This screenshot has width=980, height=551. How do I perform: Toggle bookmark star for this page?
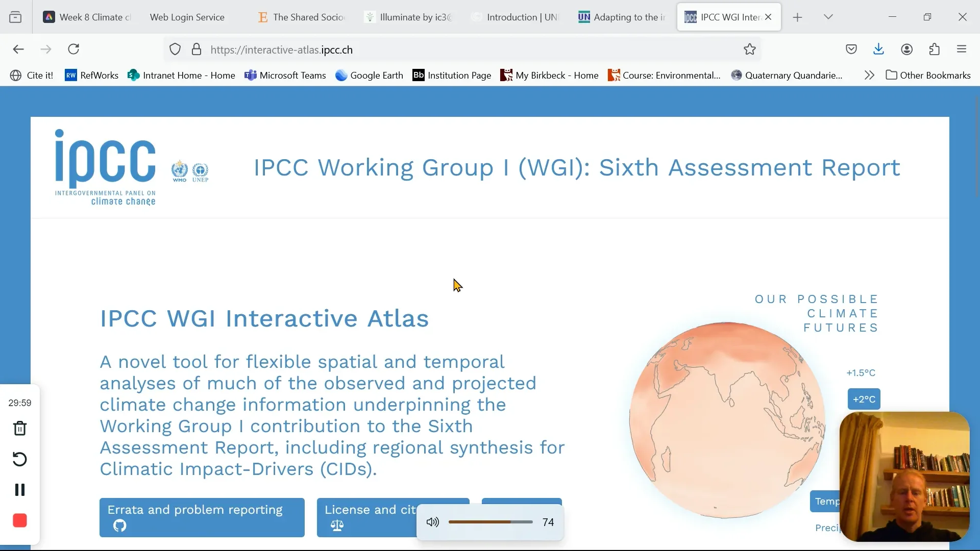click(x=750, y=49)
